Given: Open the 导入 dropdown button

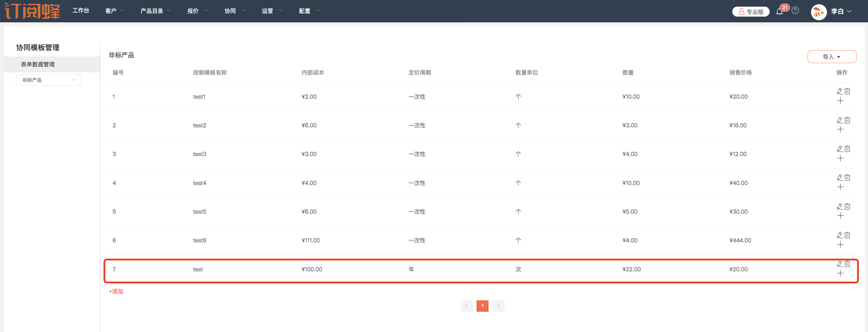Looking at the screenshot, I should [x=831, y=57].
